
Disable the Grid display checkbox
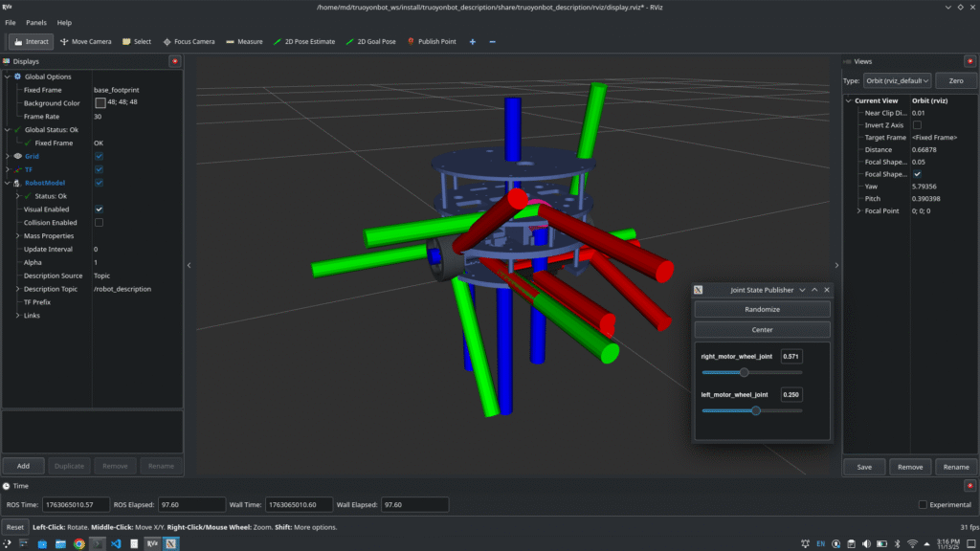[99, 156]
